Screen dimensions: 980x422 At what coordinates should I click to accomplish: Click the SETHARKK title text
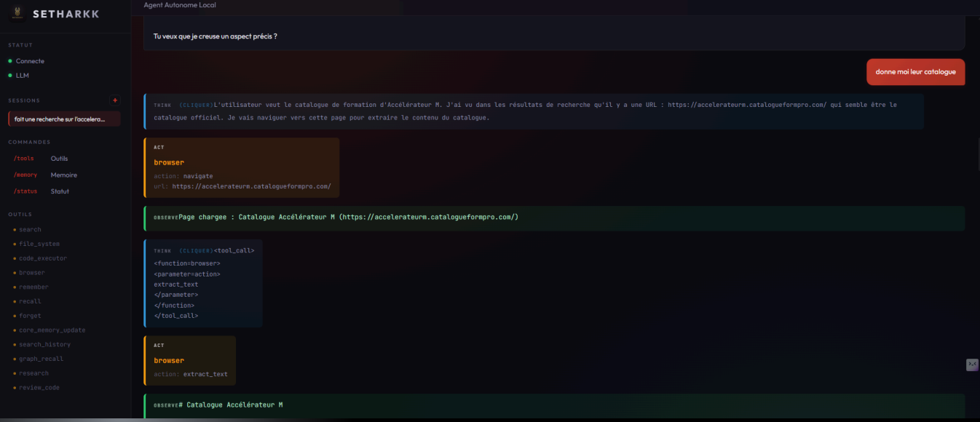pos(66,14)
